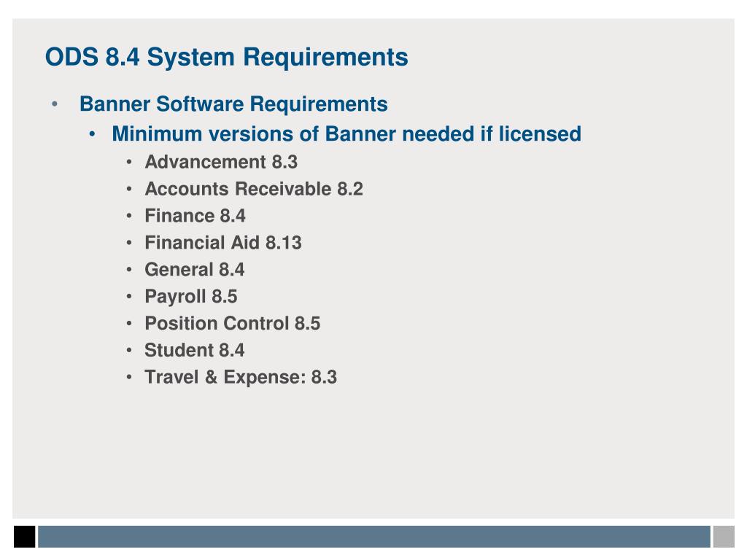Select 'Banner Software Requirements' bullet text

tap(233, 104)
